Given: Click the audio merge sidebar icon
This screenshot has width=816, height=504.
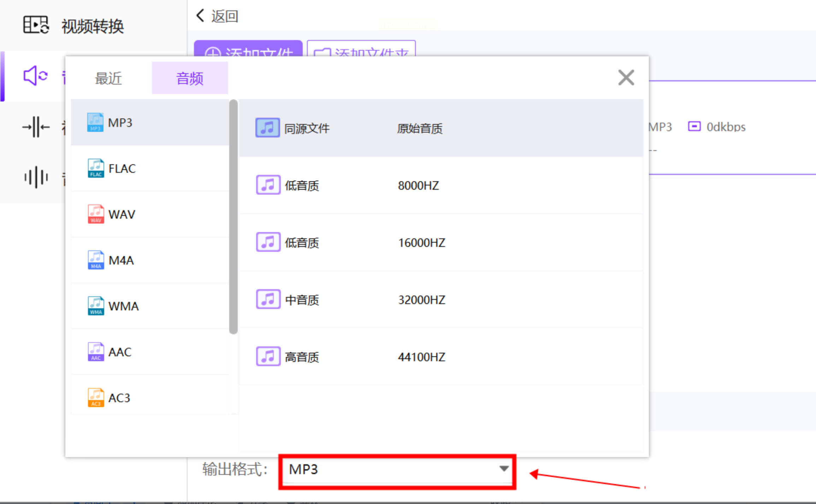Looking at the screenshot, I should pyautogui.click(x=35, y=127).
